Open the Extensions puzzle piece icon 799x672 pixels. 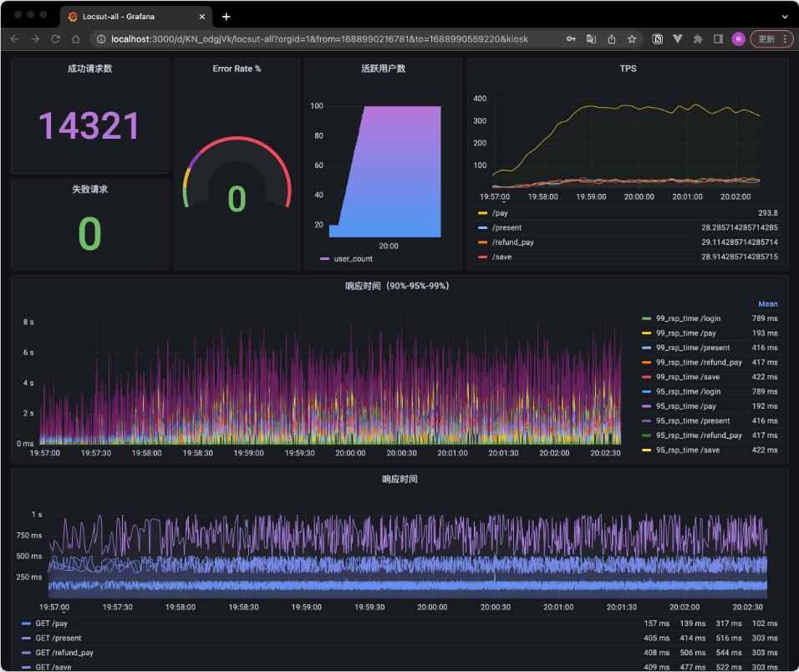(698, 38)
